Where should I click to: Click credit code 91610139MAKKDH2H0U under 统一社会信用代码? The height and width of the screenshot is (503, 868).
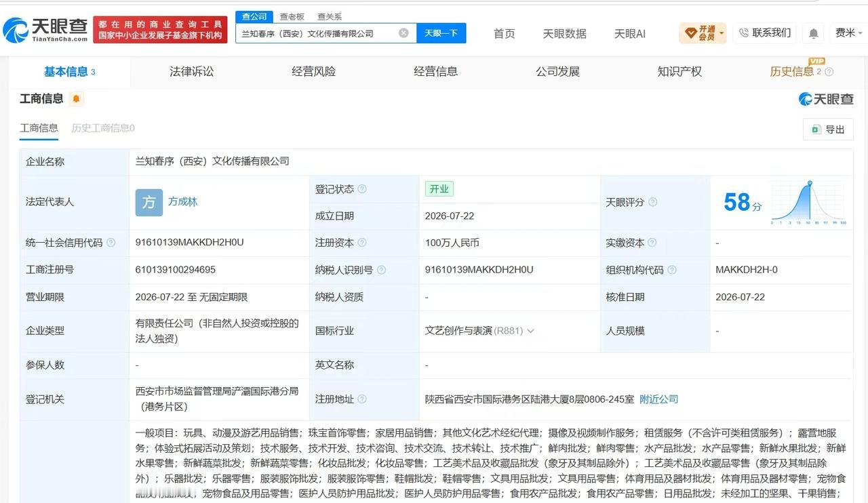189,243
